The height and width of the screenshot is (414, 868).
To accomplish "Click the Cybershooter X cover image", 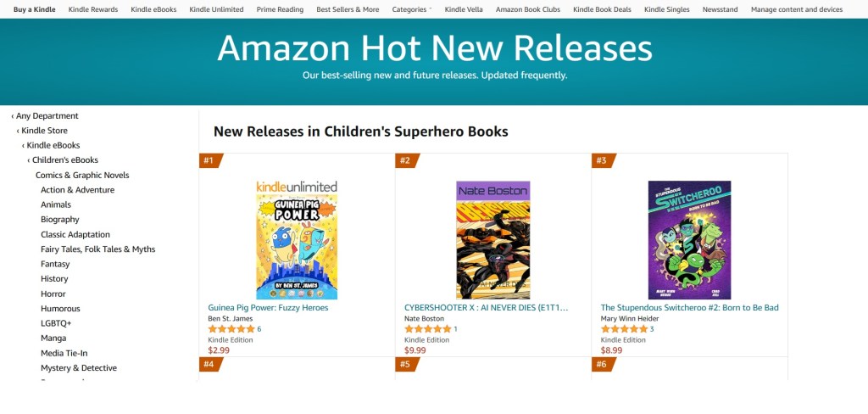I will pyautogui.click(x=492, y=240).
